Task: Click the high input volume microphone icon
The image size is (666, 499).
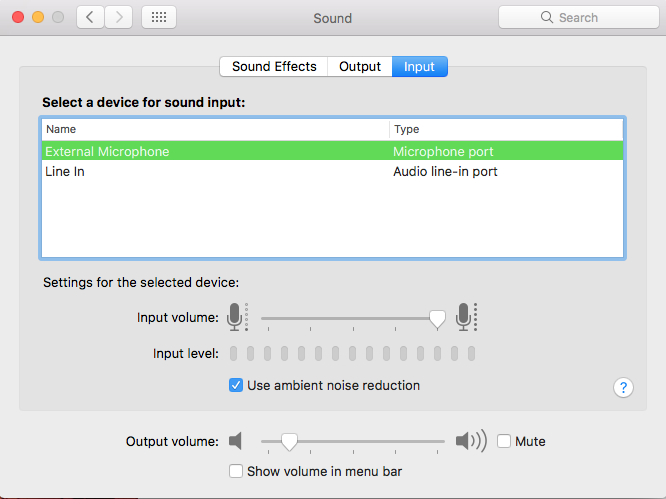Action: [x=466, y=317]
